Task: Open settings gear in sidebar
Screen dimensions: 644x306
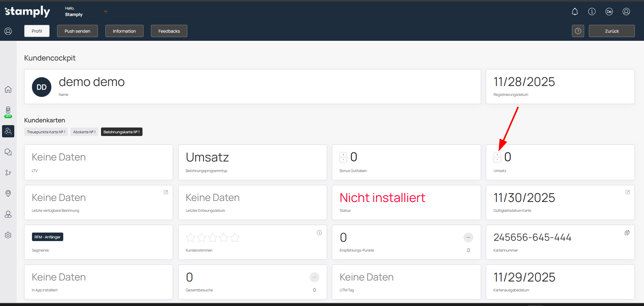Action: (x=8, y=235)
